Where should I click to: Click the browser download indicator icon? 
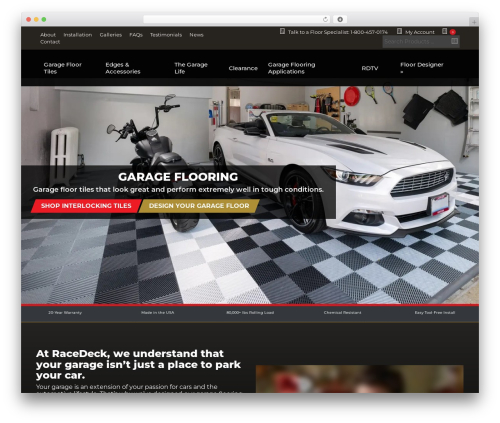tap(340, 19)
